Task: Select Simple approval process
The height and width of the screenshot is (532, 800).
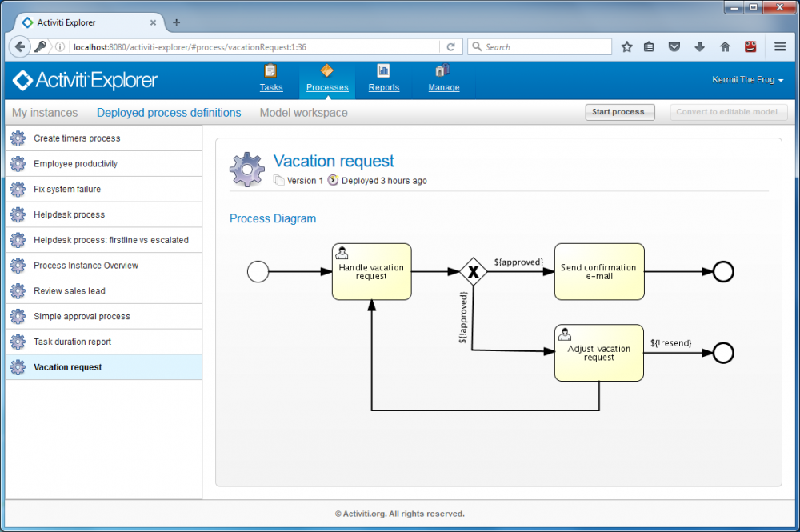Action: [104, 316]
